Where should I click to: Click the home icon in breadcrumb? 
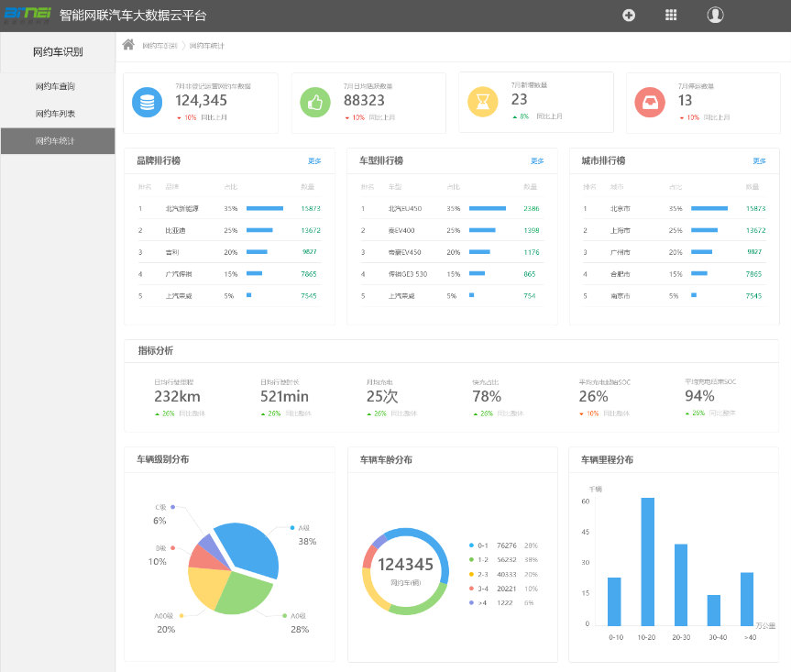tap(128, 45)
